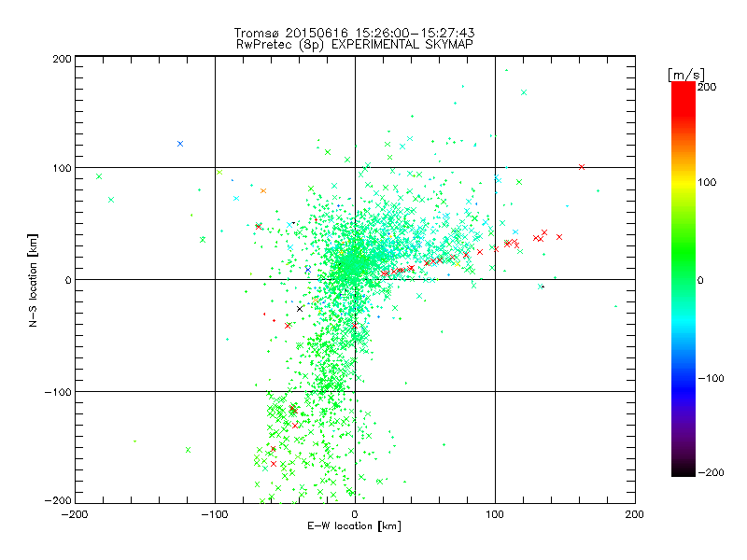Screen dimensions: 747x560
Task: Click the subtitle 'RwPretec (8p) EXPERIMENTAL SKYMAP'
Action: click(x=355, y=45)
